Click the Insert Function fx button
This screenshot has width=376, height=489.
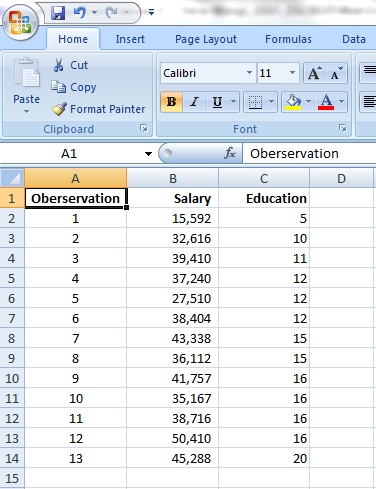pyautogui.click(x=230, y=153)
